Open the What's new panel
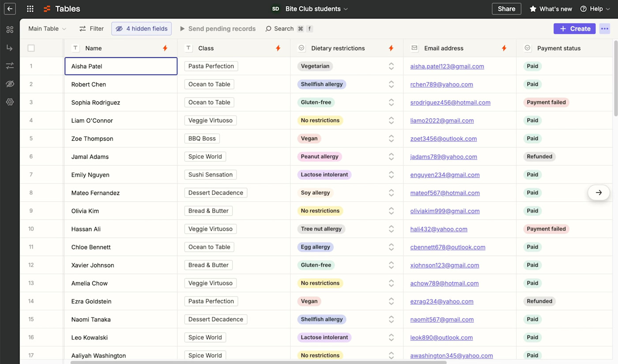618x364 pixels. click(550, 9)
